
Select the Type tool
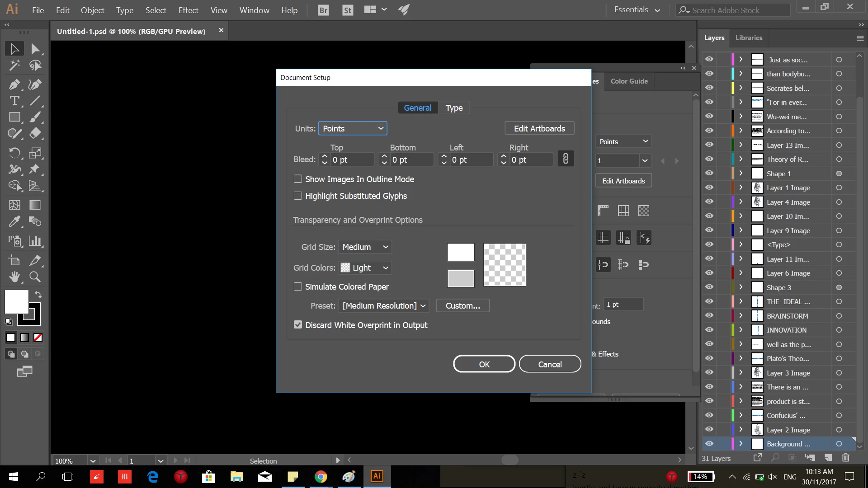click(x=14, y=101)
